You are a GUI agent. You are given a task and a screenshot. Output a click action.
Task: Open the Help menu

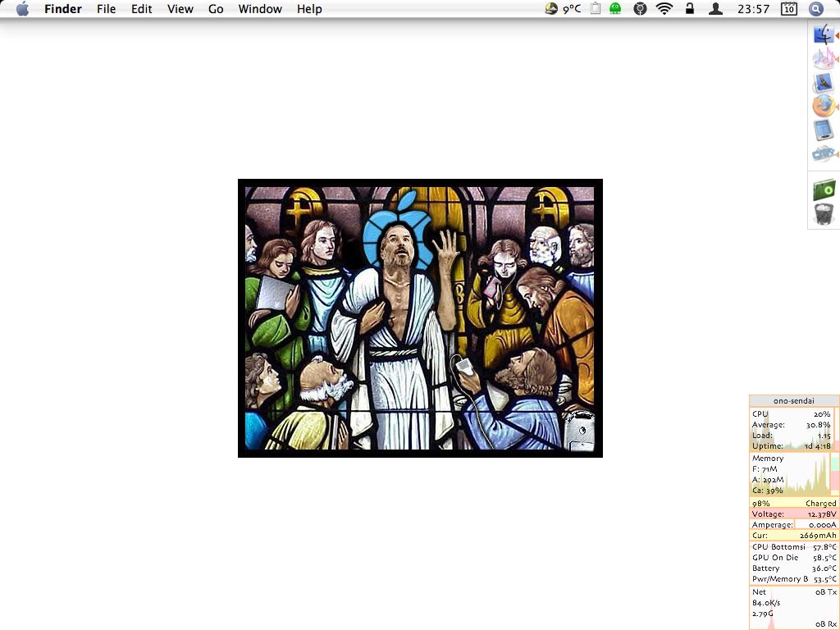[x=309, y=8]
